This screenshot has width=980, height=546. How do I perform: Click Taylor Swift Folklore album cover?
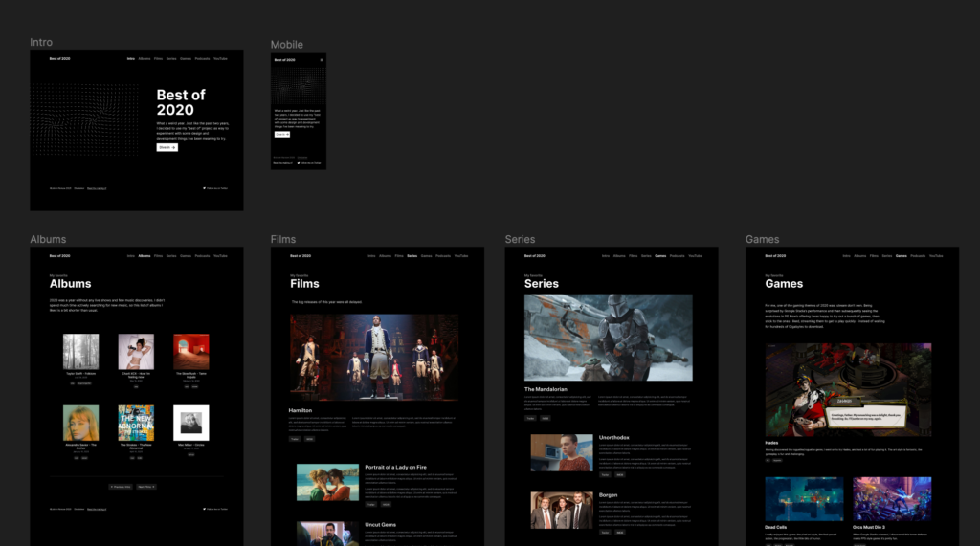point(80,351)
